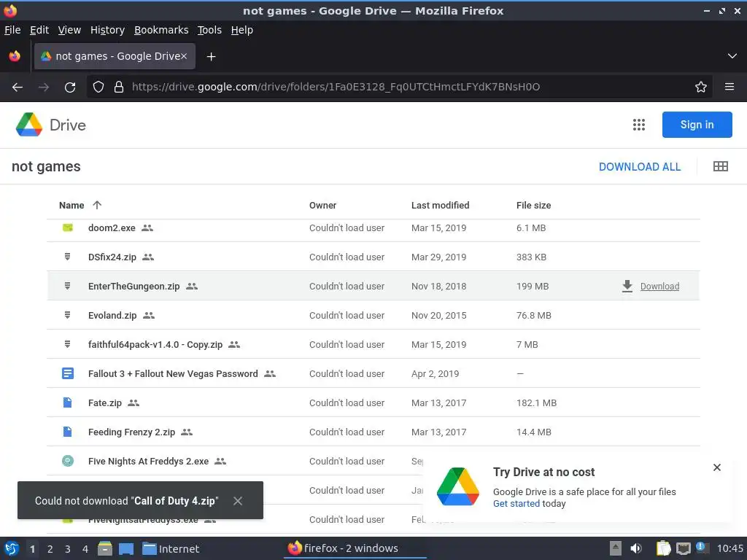The height and width of the screenshot is (560, 747).
Task: Select the Fate.zip file name
Action: click(x=105, y=402)
